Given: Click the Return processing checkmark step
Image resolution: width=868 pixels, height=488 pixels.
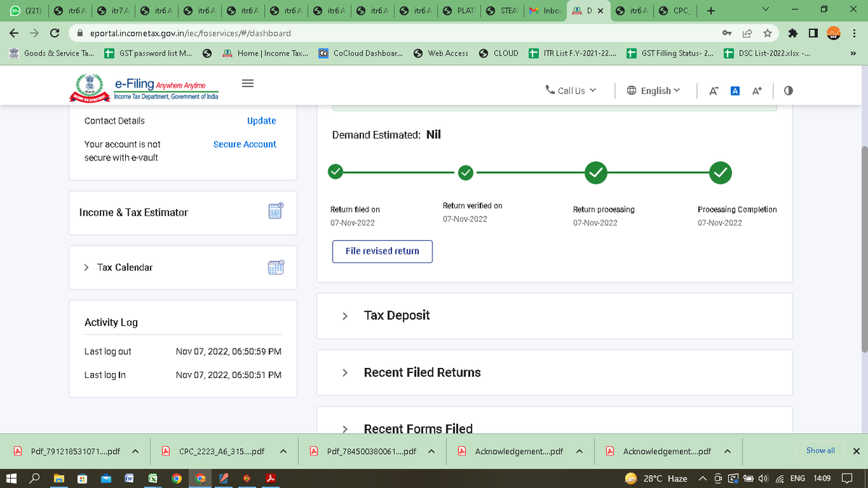Looking at the screenshot, I should (x=595, y=172).
